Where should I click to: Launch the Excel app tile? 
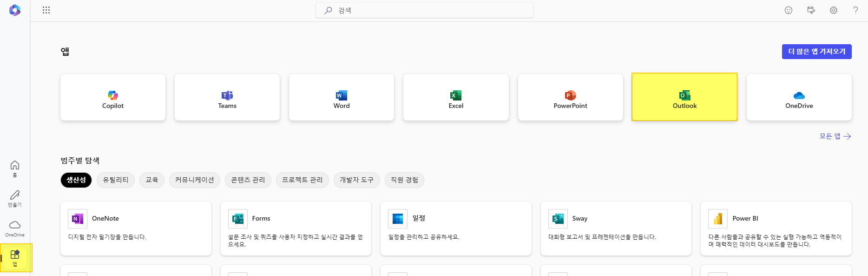(456, 97)
